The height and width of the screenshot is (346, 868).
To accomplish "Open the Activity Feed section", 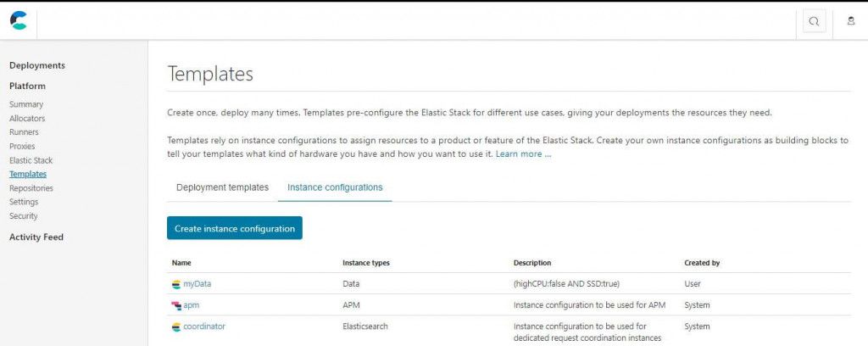I will (x=36, y=237).
